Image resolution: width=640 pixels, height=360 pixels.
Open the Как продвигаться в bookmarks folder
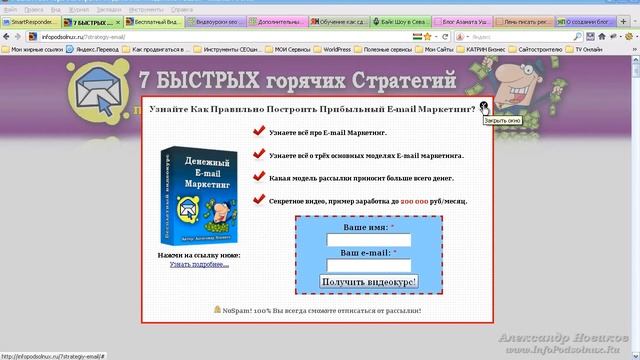[x=156, y=49]
